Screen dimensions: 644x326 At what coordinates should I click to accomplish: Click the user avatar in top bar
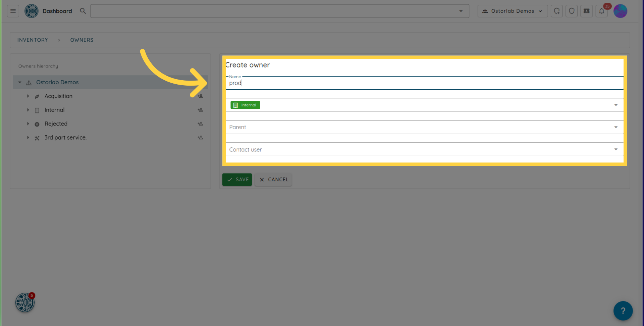(620, 11)
